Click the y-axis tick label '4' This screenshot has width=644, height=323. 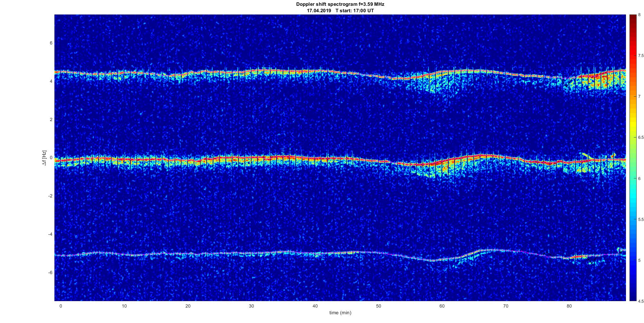click(x=51, y=81)
